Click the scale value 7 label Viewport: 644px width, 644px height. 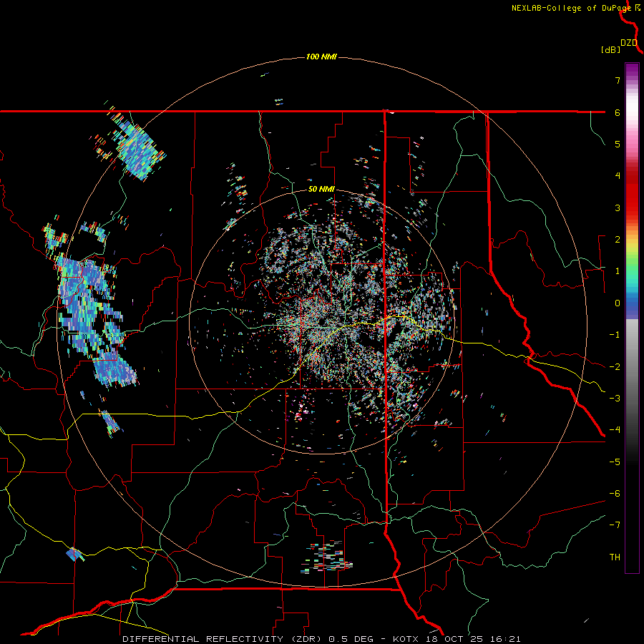(618, 80)
